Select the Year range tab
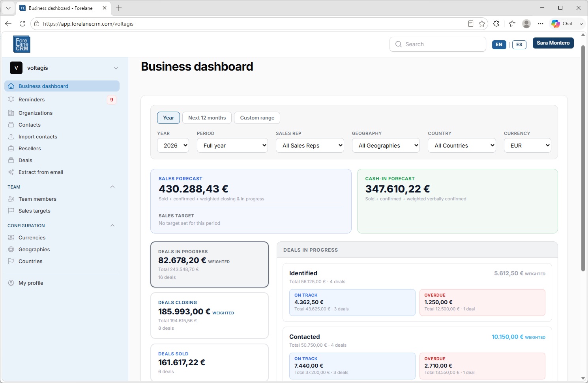588x383 pixels. point(169,118)
